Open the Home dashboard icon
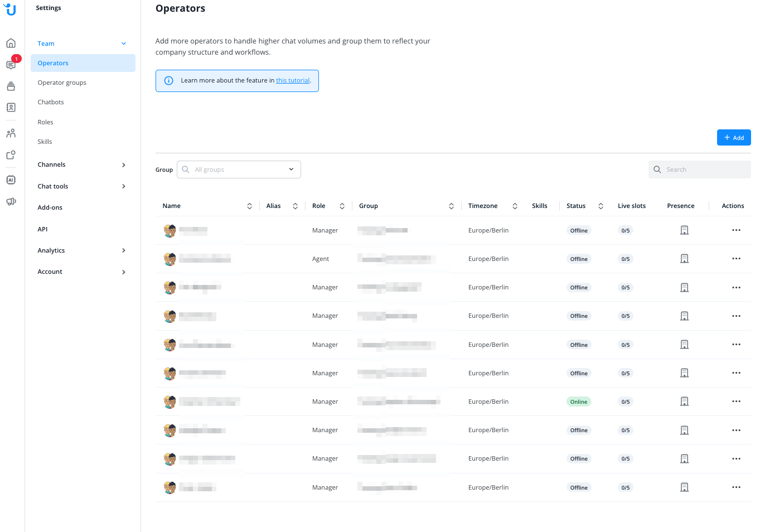The width and height of the screenshot is (760, 532). click(x=11, y=43)
